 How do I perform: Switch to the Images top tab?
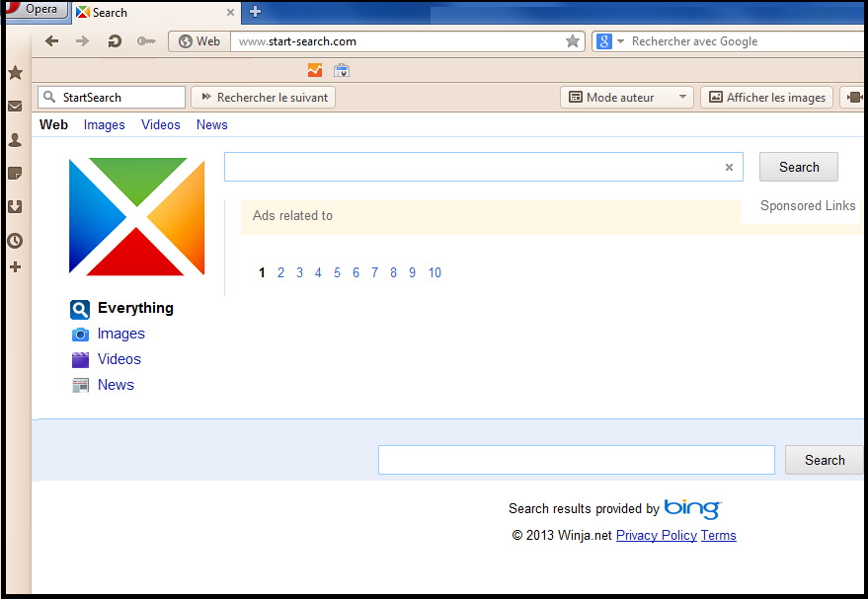pos(104,125)
